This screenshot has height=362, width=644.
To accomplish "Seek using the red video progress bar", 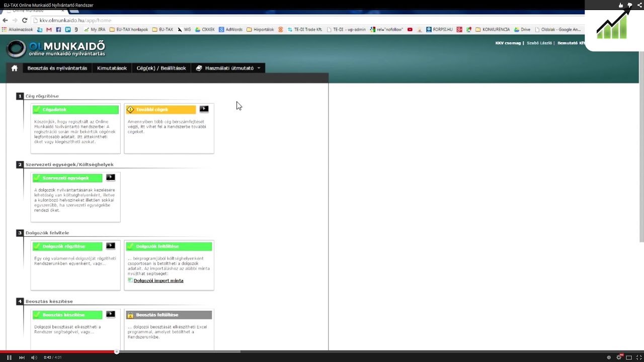I will (58, 351).
